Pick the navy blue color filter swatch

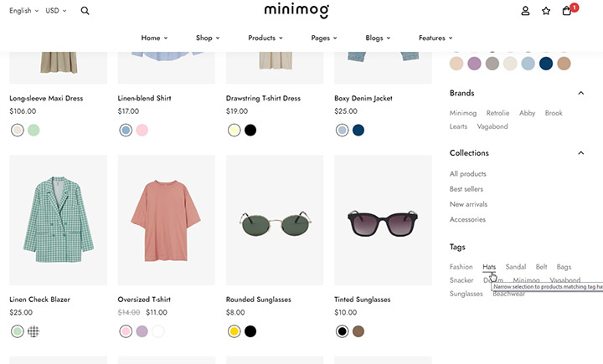pos(546,64)
